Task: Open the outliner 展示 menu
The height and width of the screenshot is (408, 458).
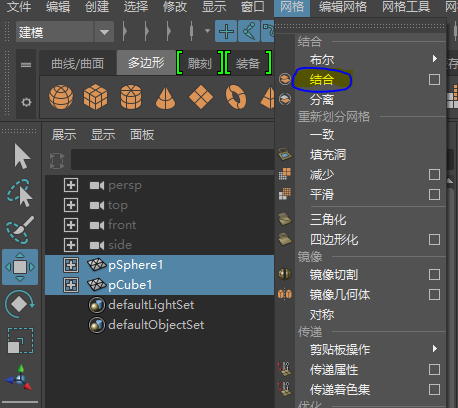Action: click(64, 135)
